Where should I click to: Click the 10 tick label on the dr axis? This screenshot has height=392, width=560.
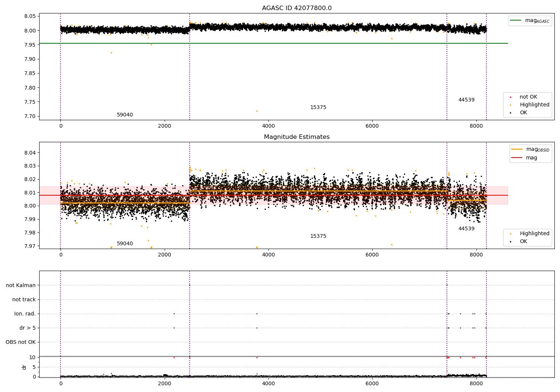click(x=32, y=357)
